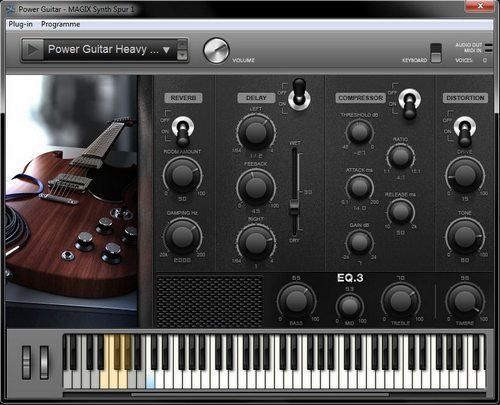Screen dimensions: 500x405
Task: Click the Ratio value 4:1
Action: click(x=401, y=177)
